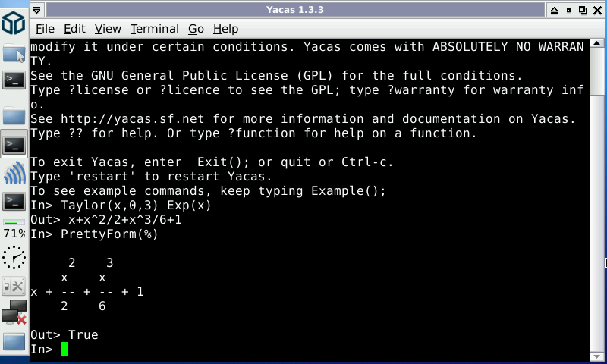Launch the first terminal icon in sidebar
This screenshot has height=364, width=607.
pyautogui.click(x=14, y=80)
